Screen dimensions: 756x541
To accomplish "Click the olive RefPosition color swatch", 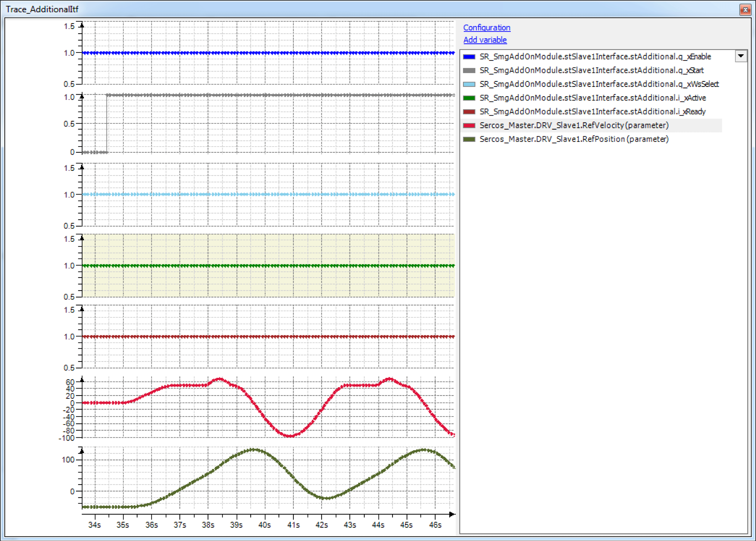I will (469, 139).
